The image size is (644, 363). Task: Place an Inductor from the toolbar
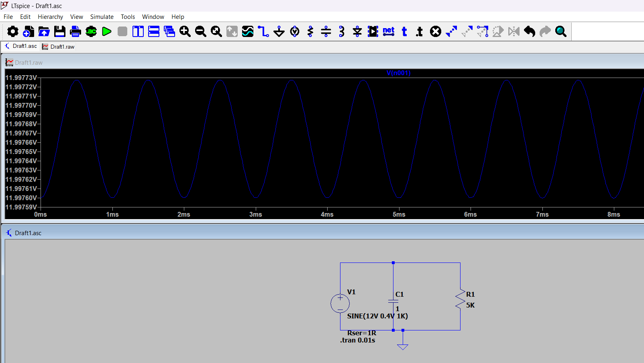(x=342, y=31)
